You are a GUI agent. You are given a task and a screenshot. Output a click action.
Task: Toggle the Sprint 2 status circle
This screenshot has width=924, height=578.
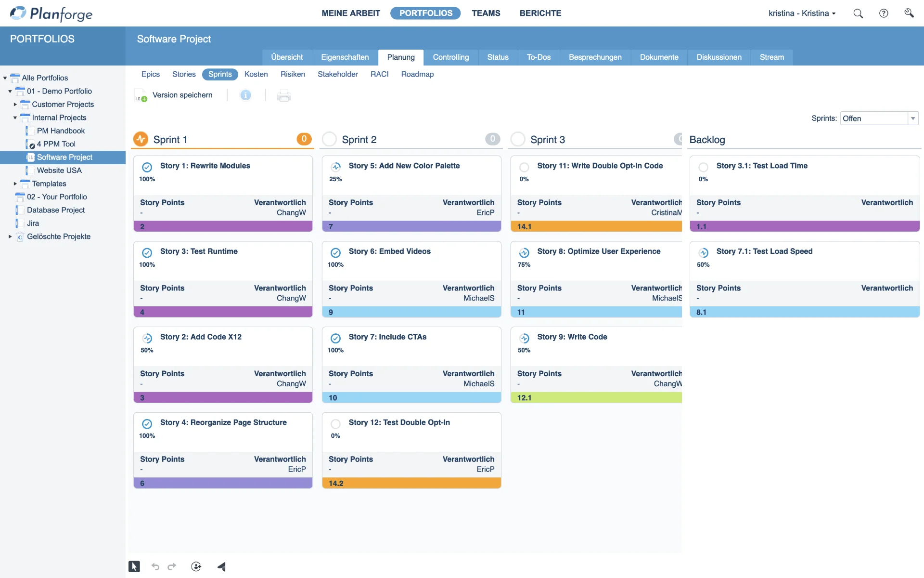[329, 139]
